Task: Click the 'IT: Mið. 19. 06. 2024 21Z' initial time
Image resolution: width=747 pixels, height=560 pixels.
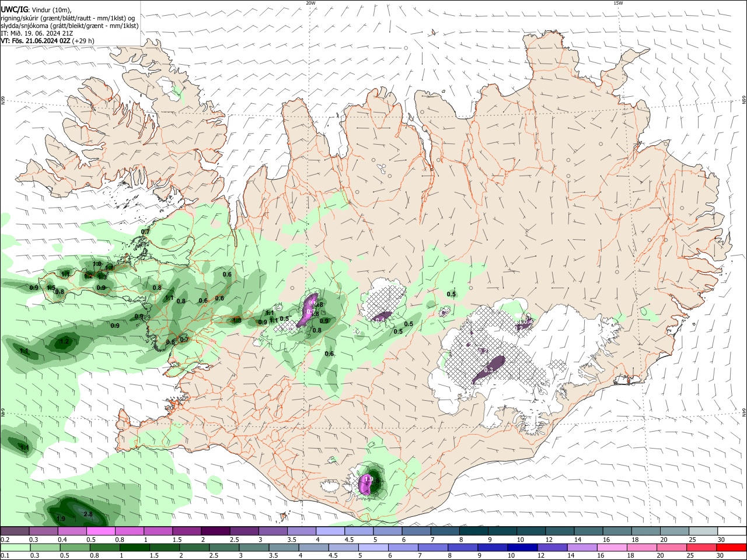Action: 37,33
